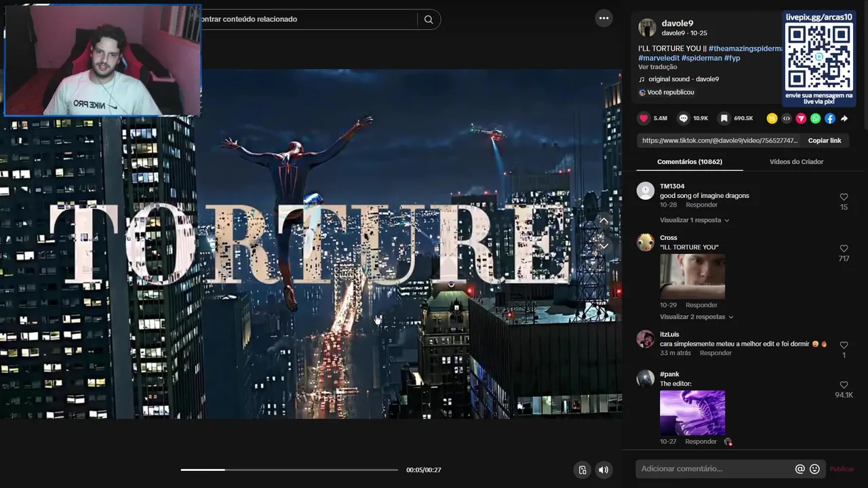Click 'Ver tradução' under the caption
868x488 pixels.
(657, 67)
